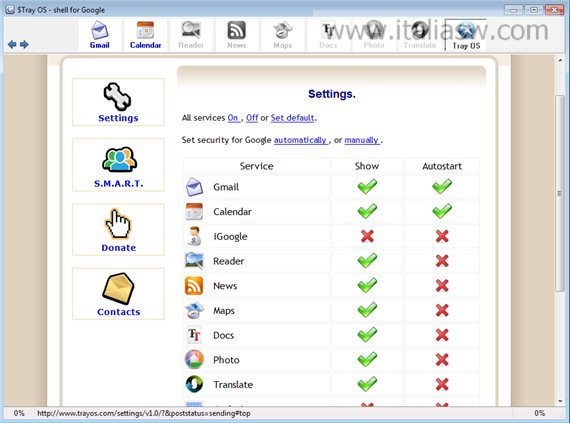Toggle Show for Docs

point(367,335)
